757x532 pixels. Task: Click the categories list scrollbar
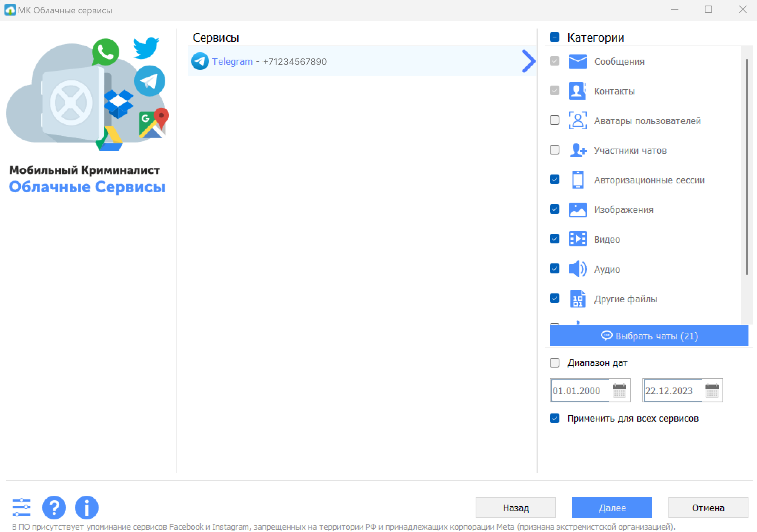(747, 167)
